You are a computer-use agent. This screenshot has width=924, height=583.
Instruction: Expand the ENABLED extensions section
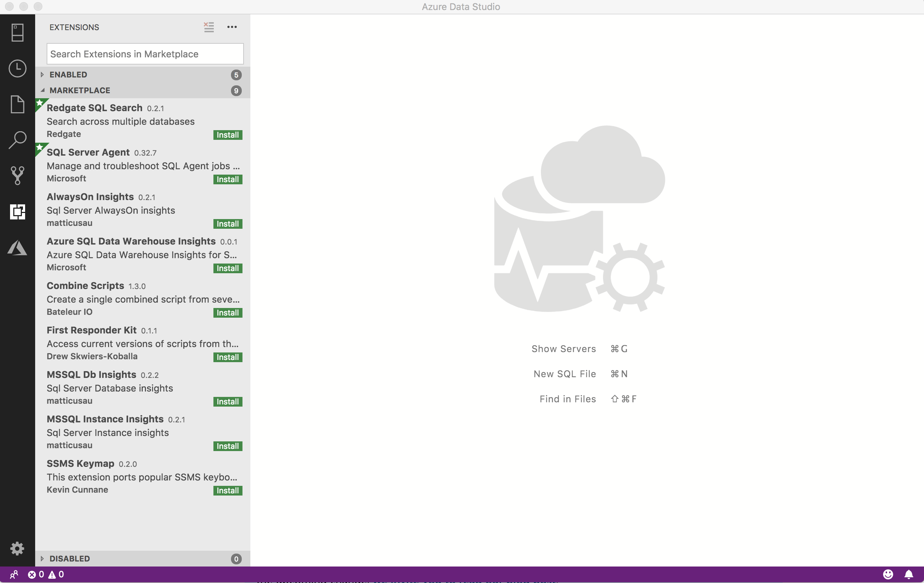pyautogui.click(x=42, y=75)
